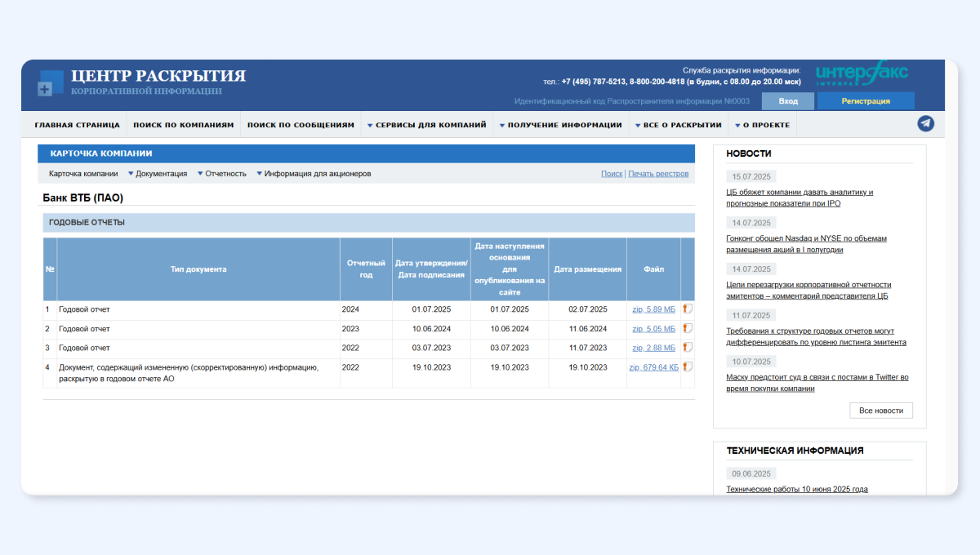Click the Файл column header
The width and height of the screenshot is (980, 555).
[654, 269]
